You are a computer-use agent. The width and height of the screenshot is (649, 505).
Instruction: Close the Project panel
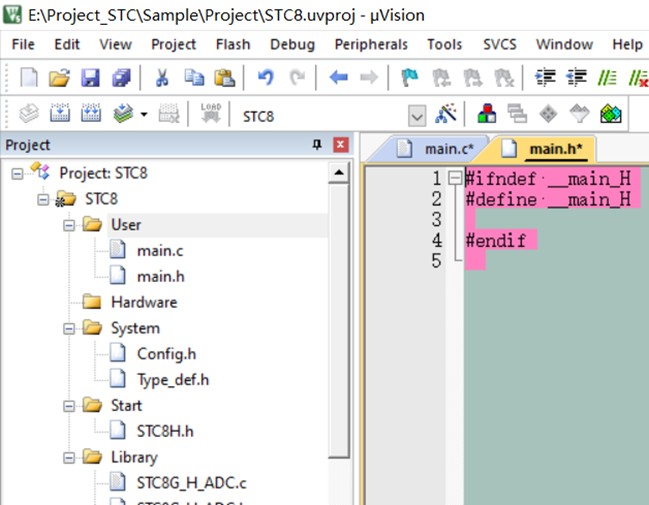click(341, 145)
